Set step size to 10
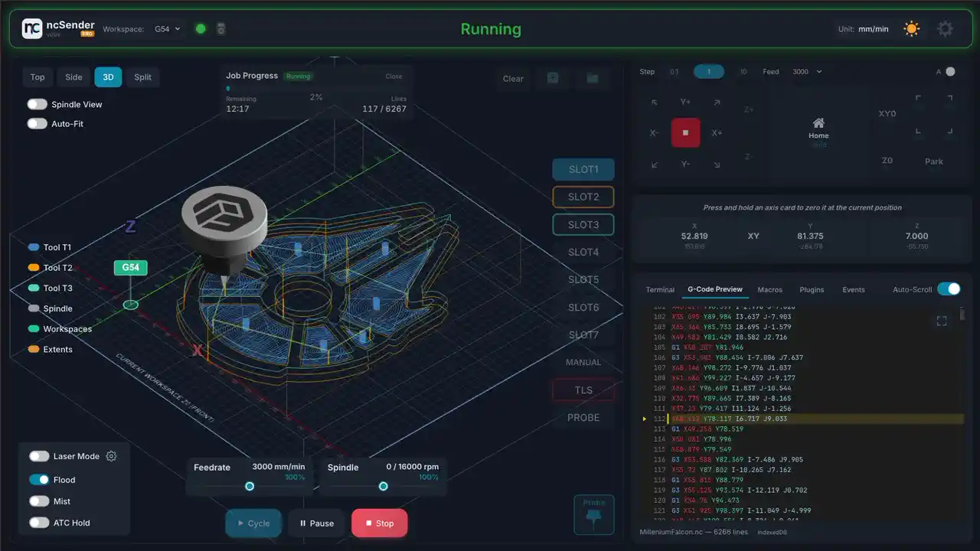The image size is (980, 551). pyautogui.click(x=743, y=72)
